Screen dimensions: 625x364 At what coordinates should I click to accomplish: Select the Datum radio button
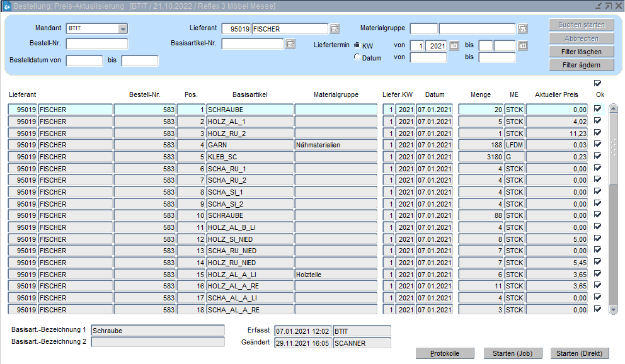[x=357, y=57]
